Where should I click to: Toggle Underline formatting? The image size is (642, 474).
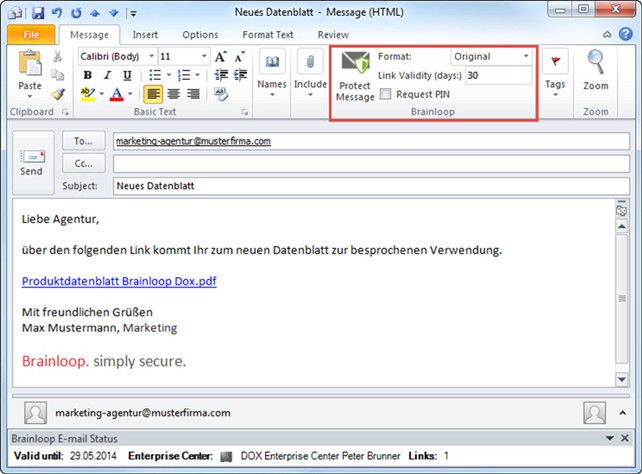pyautogui.click(x=127, y=75)
